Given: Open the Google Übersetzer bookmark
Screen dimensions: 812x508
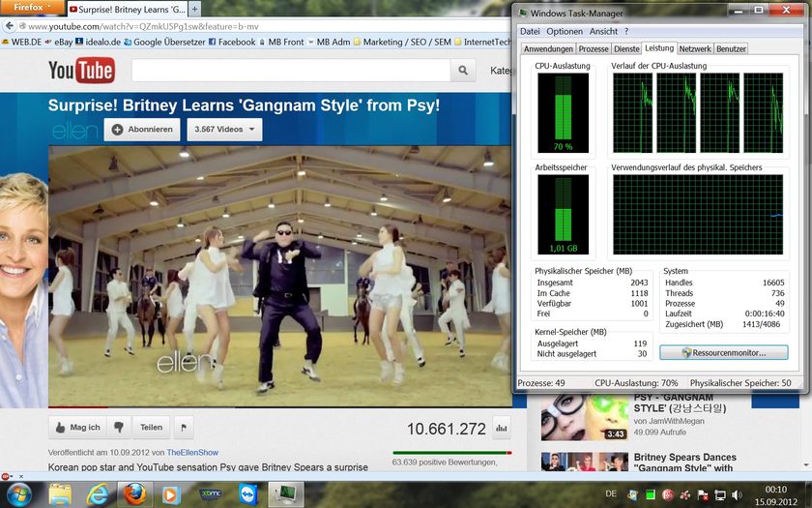Looking at the screenshot, I should pyautogui.click(x=164, y=42).
